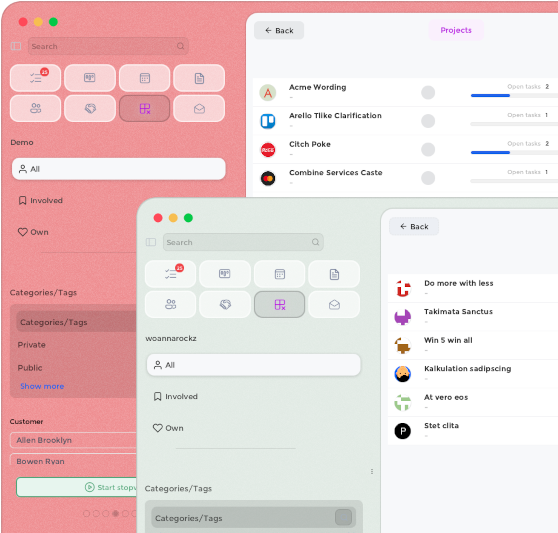
Task: Open calendar icon in pink window
Action: 144,78
